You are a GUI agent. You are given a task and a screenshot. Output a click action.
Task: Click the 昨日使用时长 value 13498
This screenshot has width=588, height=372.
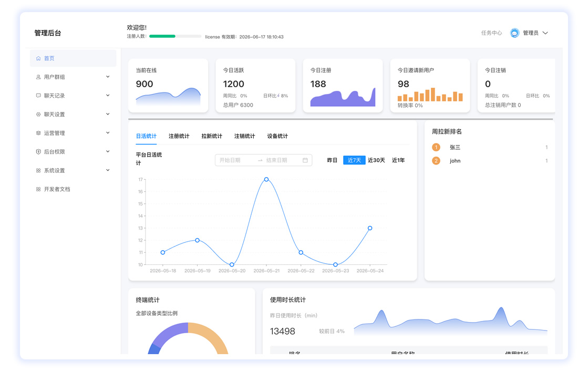click(282, 331)
